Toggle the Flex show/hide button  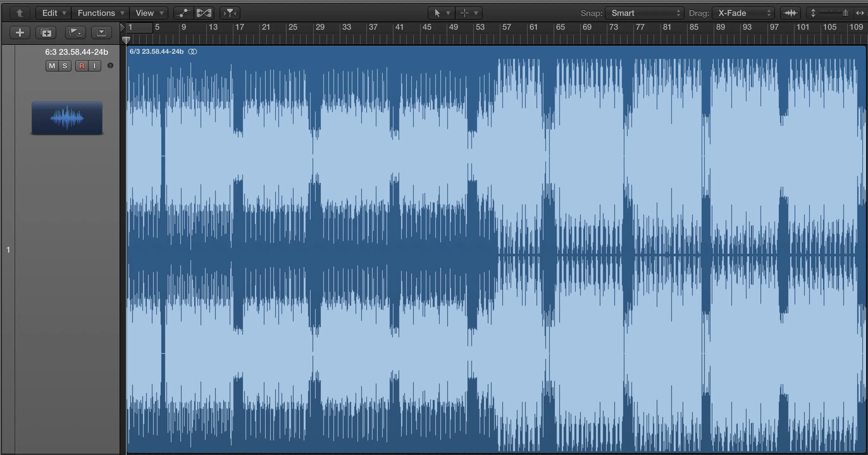[x=204, y=13]
